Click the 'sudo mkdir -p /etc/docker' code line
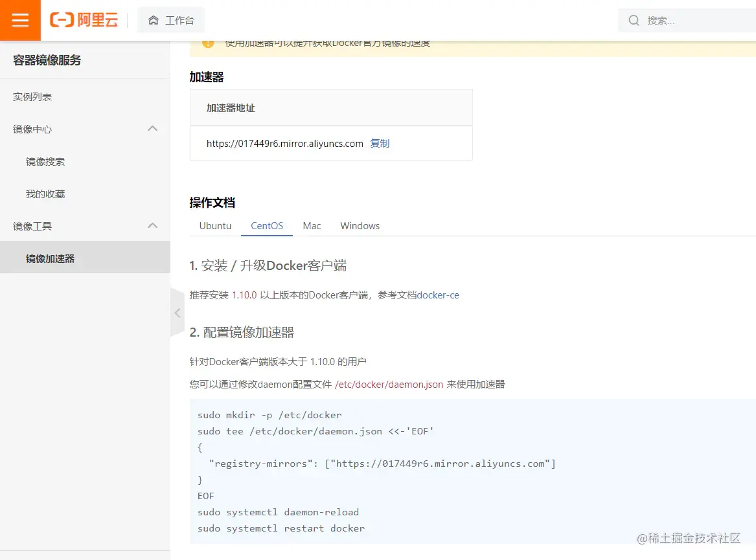 [269, 415]
